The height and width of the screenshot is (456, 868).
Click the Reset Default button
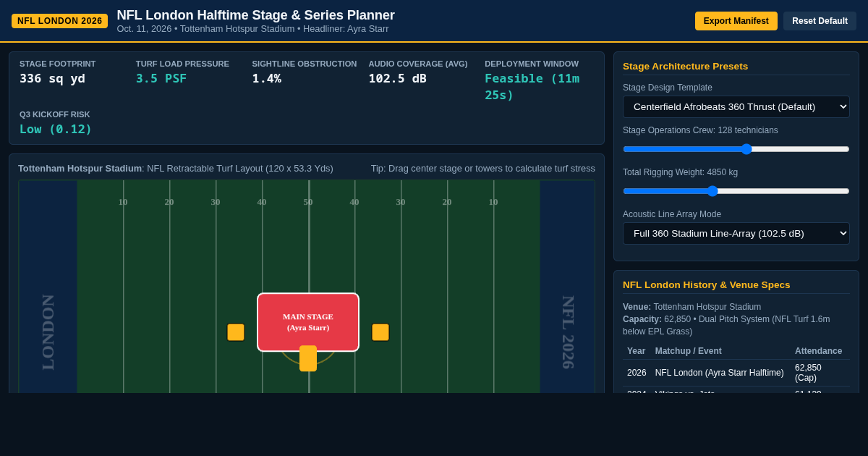tap(820, 21)
